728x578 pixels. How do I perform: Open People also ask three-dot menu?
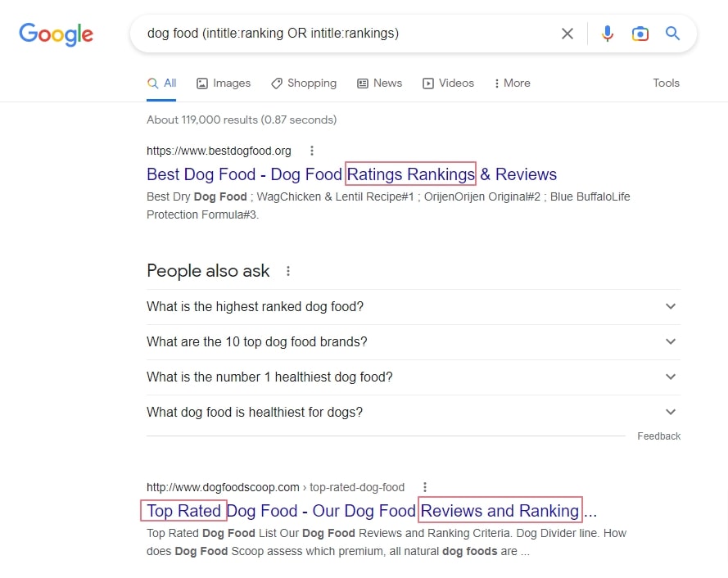coord(288,271)
